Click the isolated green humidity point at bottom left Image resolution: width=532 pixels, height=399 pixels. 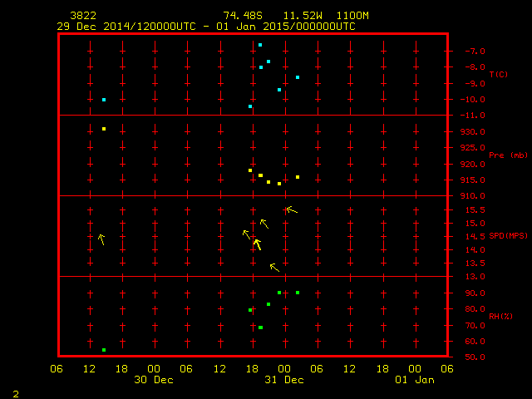click(104, 350)
